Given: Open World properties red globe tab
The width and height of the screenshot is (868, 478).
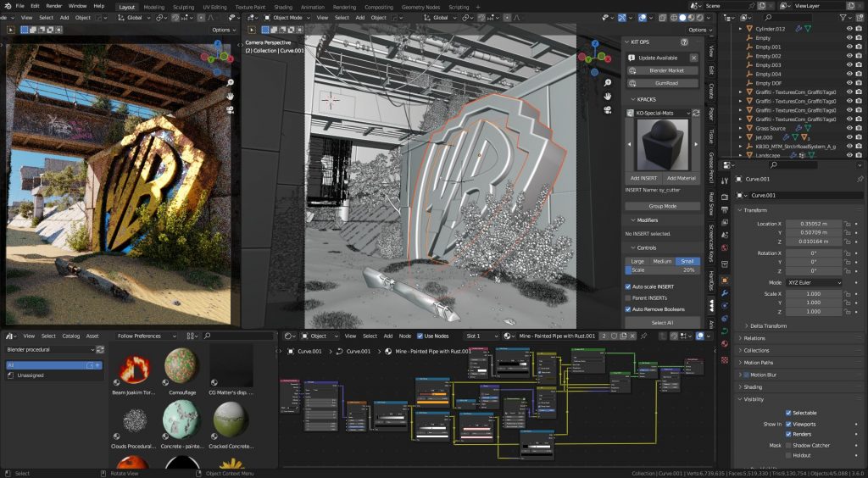Looking at the screenshot, I should (x=725, y=248).
